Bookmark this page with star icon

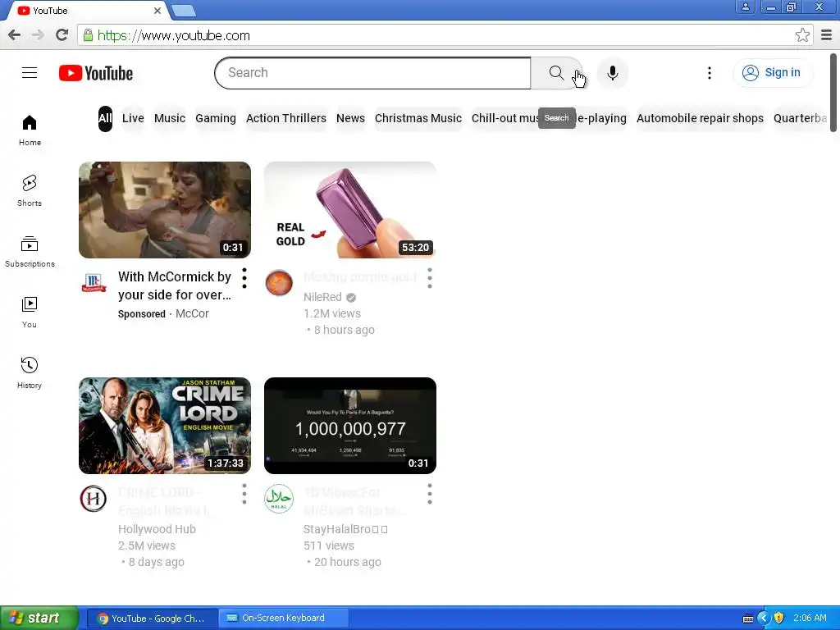802,35
